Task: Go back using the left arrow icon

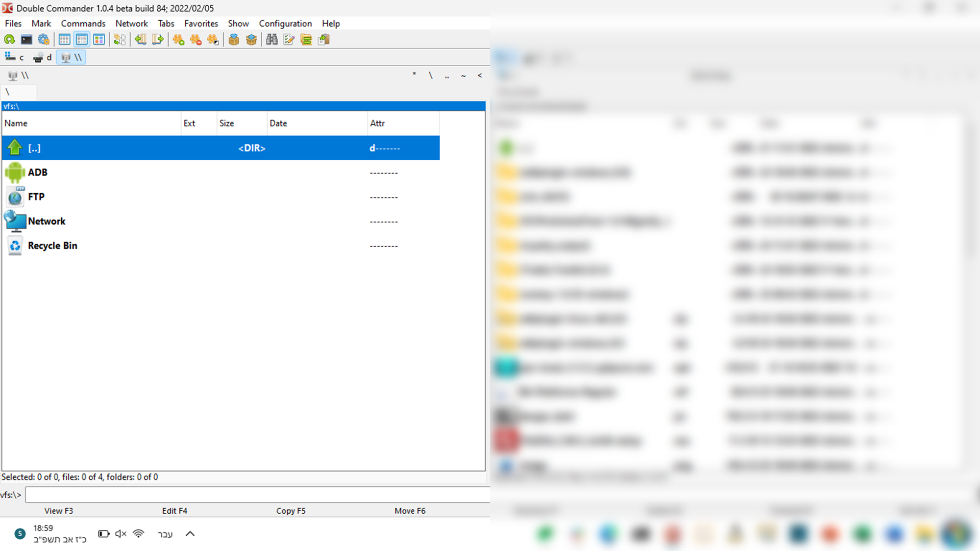Action: pos(141,40)
